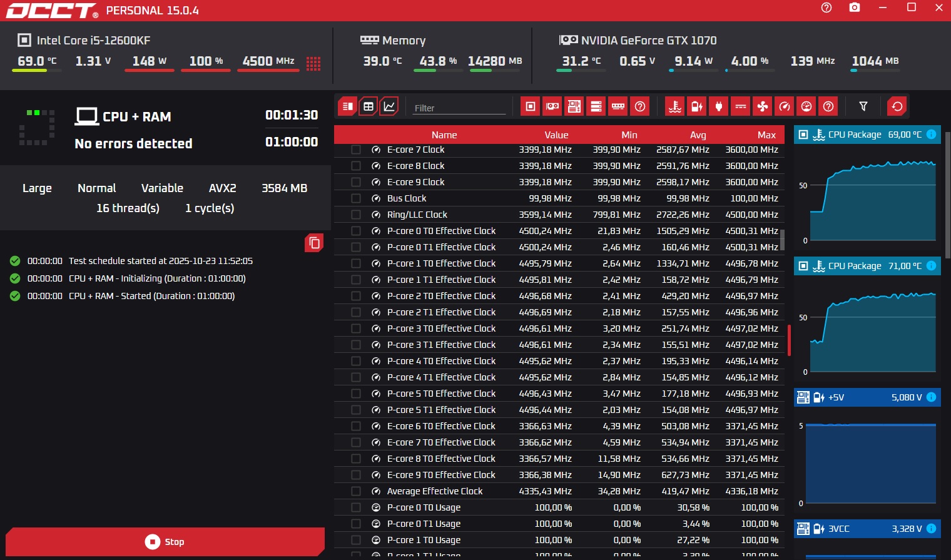The image size is (951, 560).
Task: Click the E-core 9 T0 Effective Clock row name
Action: pyautogui.click(x=441, y=475)
